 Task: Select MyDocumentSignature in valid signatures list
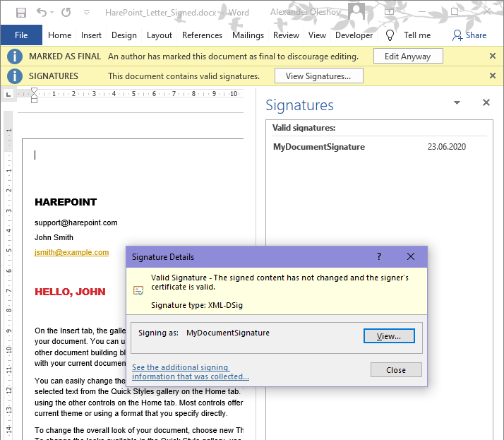click(319, 147)
